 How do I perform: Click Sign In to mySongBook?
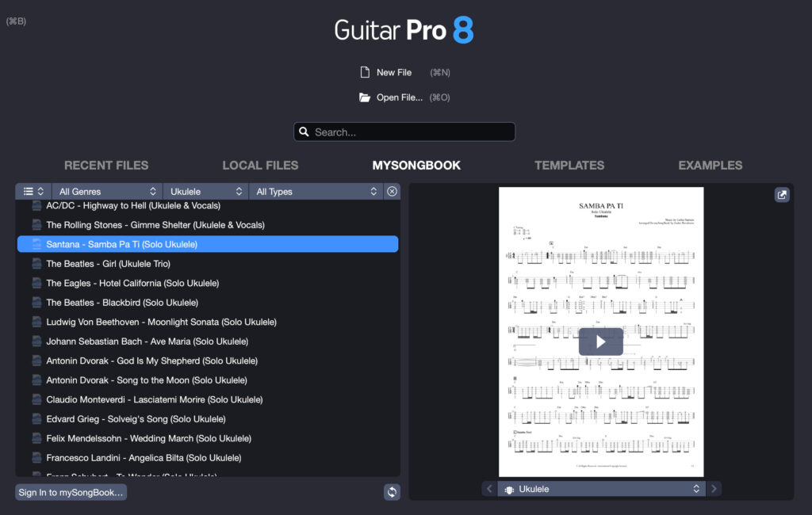[x=70, y=492]
